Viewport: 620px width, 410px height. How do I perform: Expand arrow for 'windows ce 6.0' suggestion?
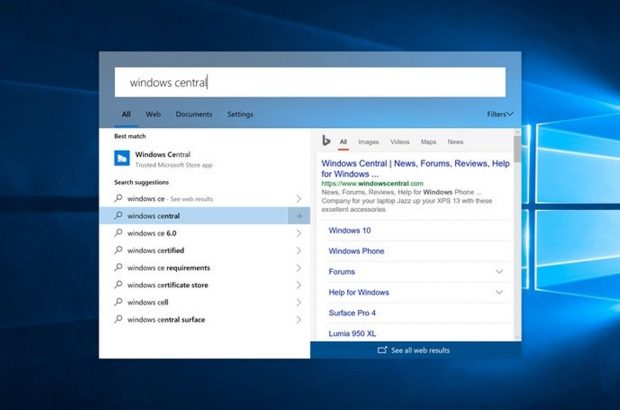pyautogui.click(x=299, y=233)
